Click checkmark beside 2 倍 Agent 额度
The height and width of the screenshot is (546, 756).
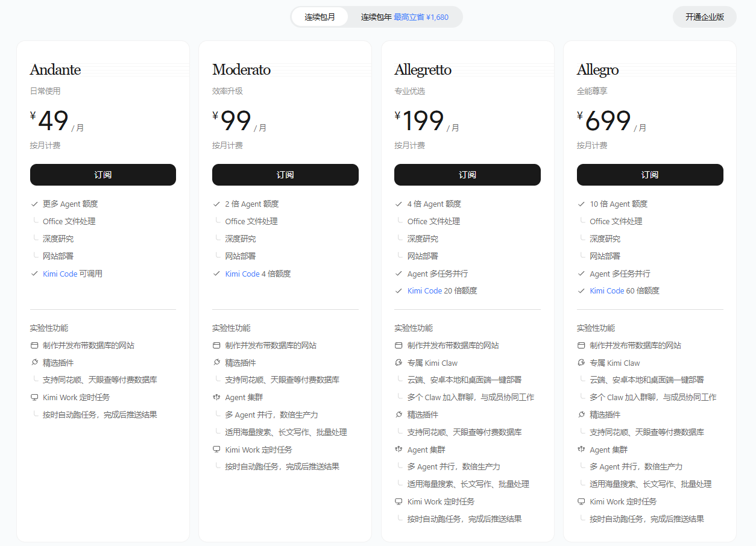click(x=216, y=204)
